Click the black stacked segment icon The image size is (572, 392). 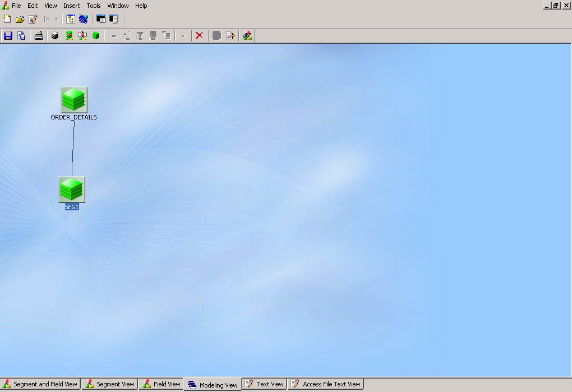[55, 36]
